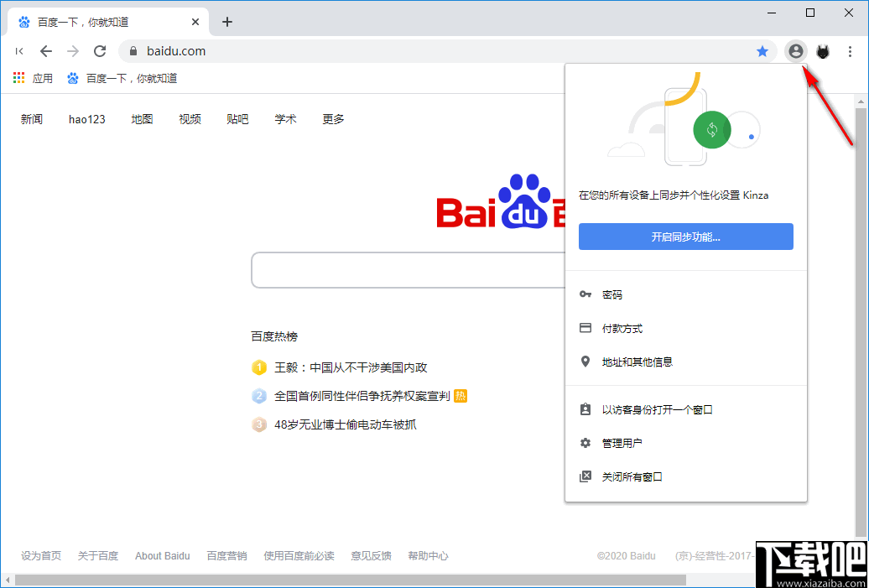The image size is (869, 588).
Task: Open hot topic 全国首例同性伴侣争抚养权案宣判
Action: (x=362, y=396)
